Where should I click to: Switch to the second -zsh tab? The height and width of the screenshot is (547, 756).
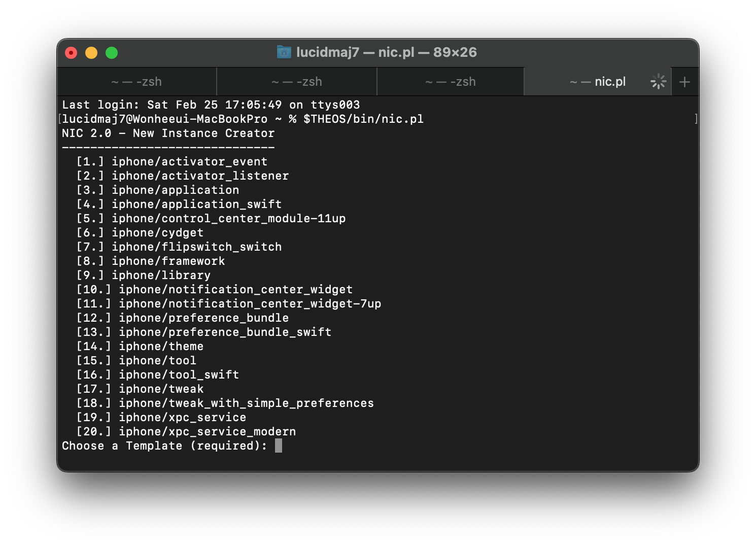coord(297,82)
